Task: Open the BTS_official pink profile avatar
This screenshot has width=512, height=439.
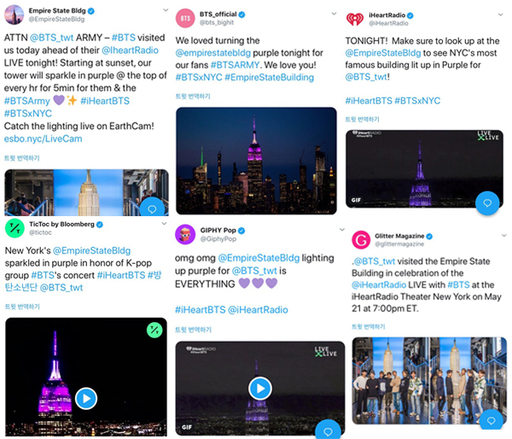Action: click(185, 18)
